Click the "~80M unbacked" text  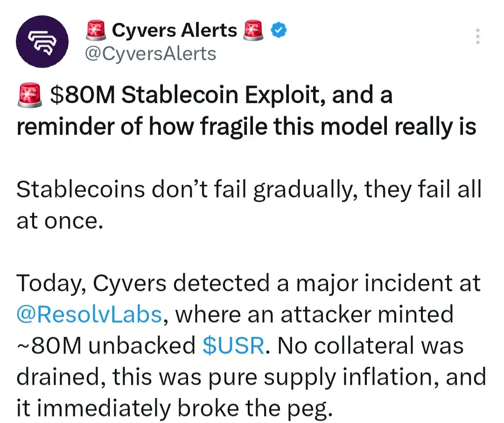(106, 345)
